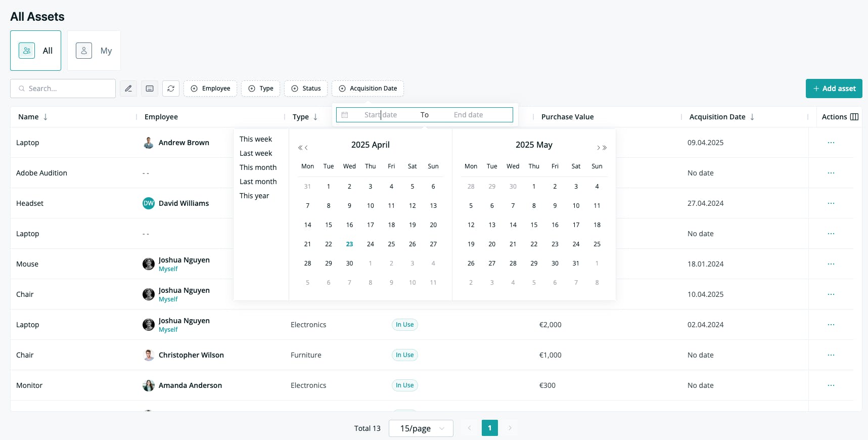This screenshot has height=440, width=868.
Task: Choose the 'This month' preset range
Action: coord(258,167)
